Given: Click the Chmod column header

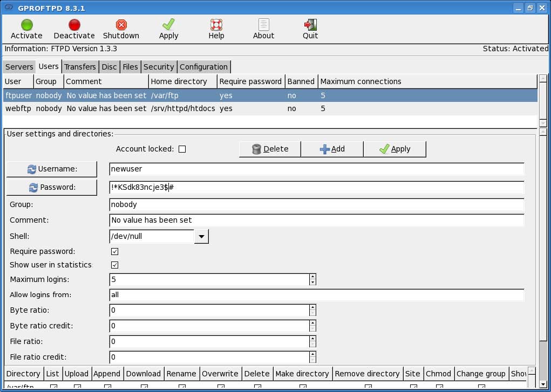Looking at the screenshot, I should click(x=439, y=374).
